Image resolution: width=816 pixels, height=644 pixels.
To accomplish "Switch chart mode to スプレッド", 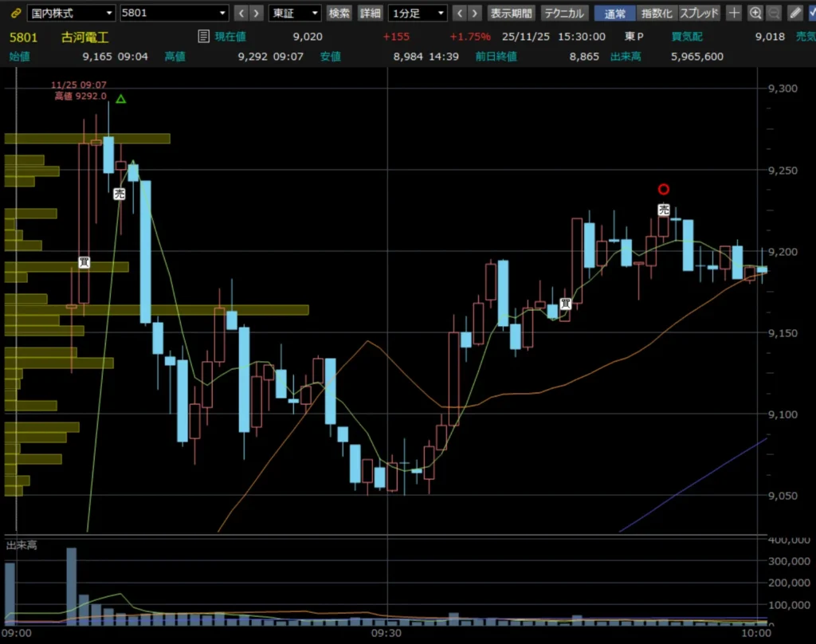I will click(x=700, y=13).
